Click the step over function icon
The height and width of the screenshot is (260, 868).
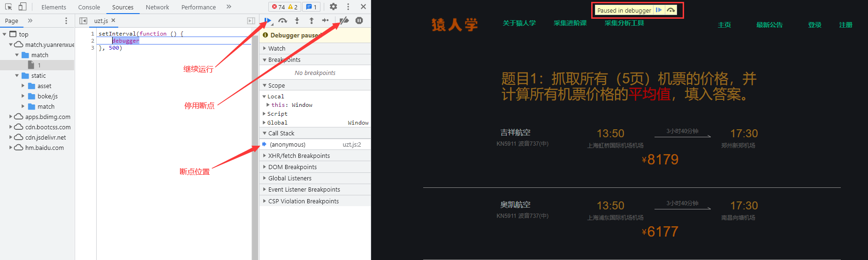282,21
